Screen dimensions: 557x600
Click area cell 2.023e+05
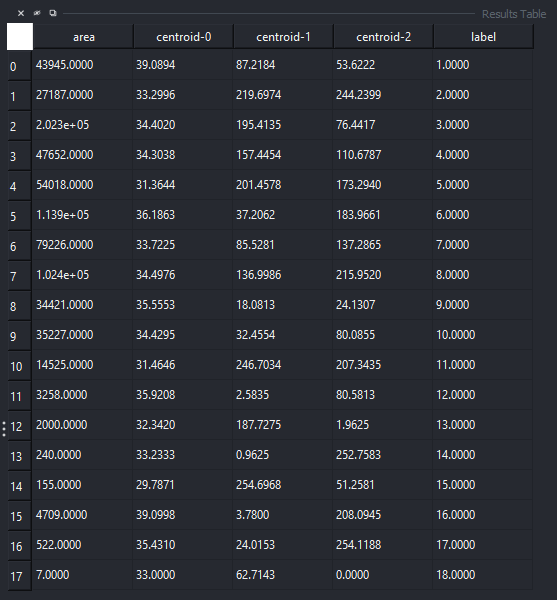83,125
